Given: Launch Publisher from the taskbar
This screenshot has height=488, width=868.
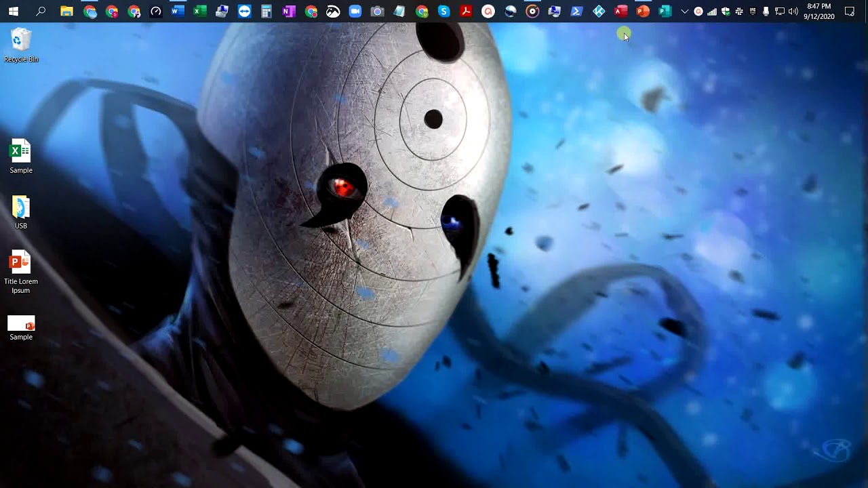Looking at the screenshot, I should tap(665, 12).
